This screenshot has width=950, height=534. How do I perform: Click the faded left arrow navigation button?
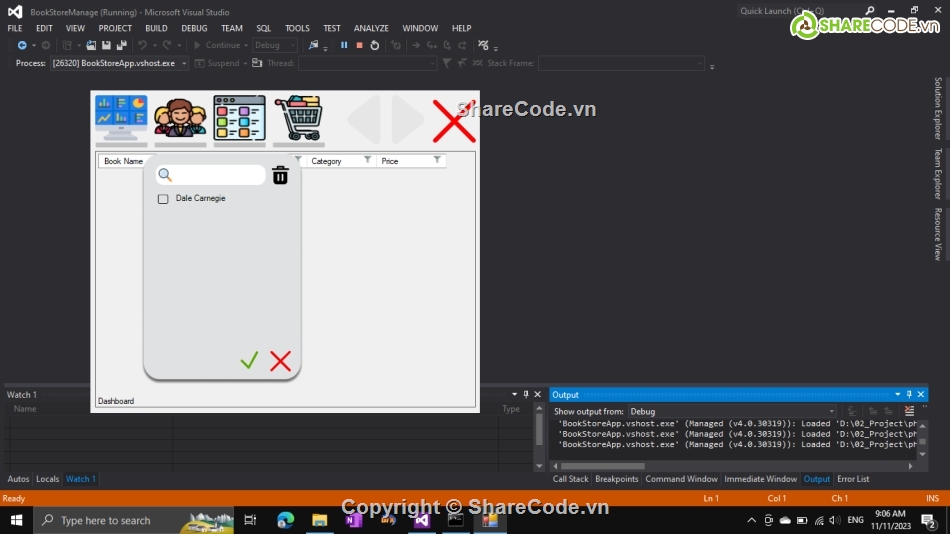365,119
